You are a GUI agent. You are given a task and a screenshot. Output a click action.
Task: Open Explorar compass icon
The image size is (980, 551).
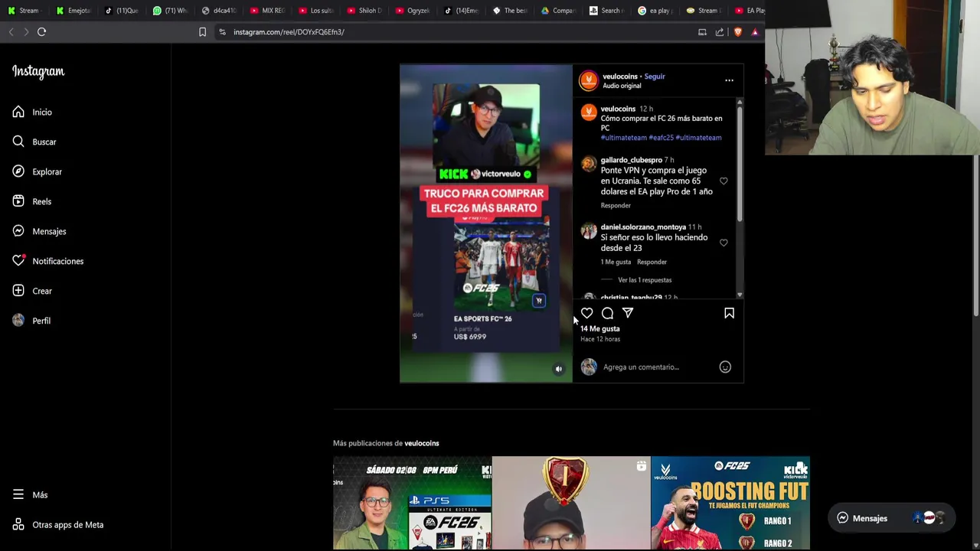coord(18,171)
